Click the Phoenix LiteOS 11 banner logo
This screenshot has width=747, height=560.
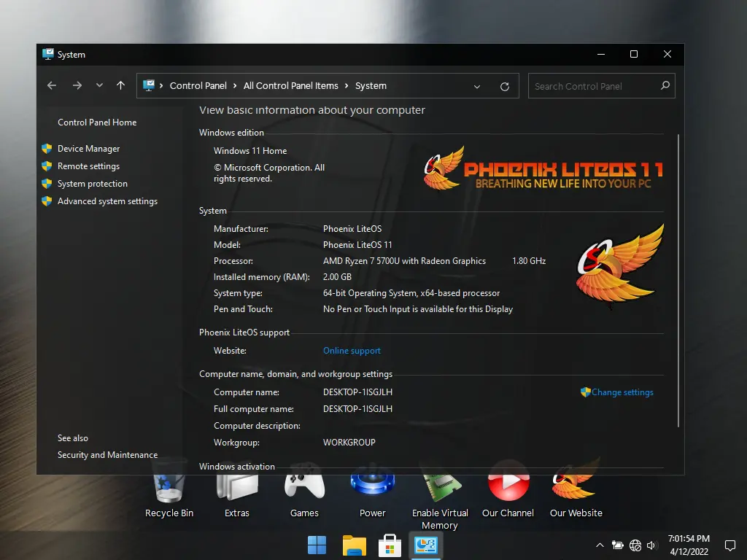(x=543, y=168)
